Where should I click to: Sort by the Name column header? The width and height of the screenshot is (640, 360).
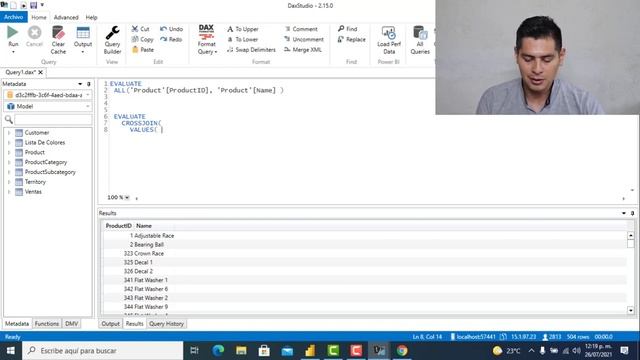click(144, 226)
